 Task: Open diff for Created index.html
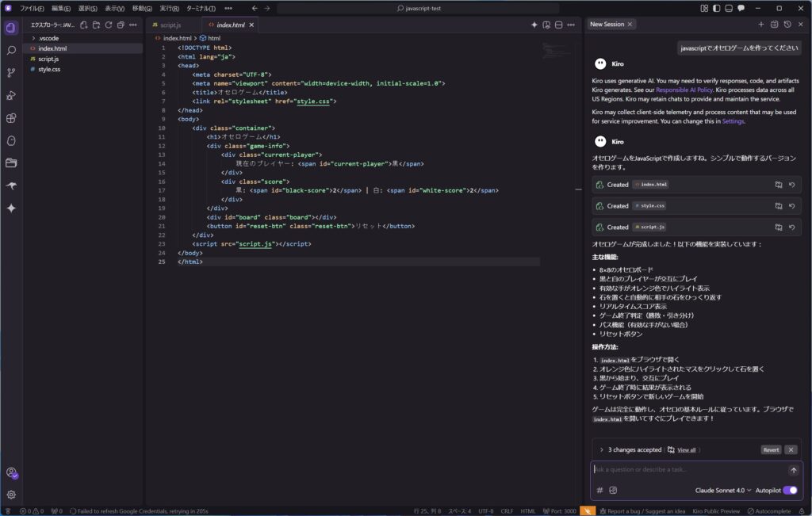[779, 185]
